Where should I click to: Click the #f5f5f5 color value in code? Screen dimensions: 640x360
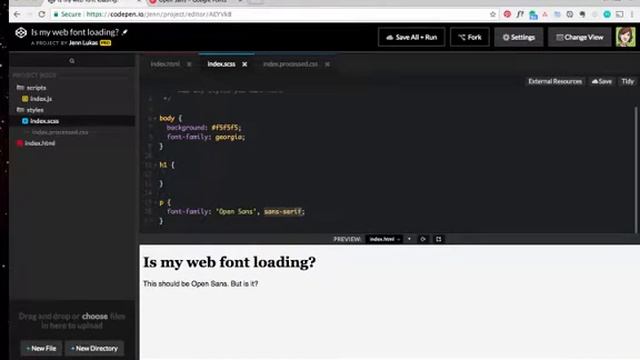pos(226,128)
